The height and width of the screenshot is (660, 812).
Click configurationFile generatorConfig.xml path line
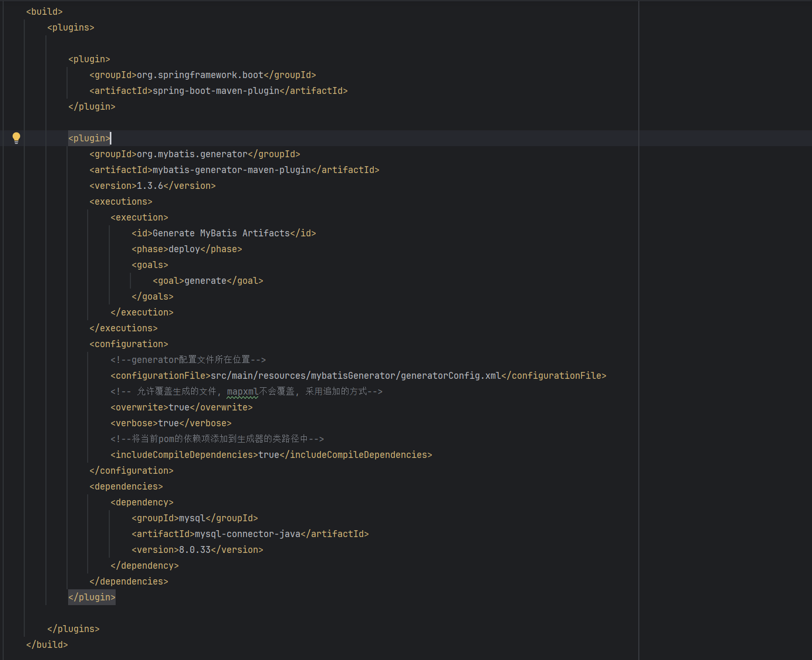[x=358, y=376]
